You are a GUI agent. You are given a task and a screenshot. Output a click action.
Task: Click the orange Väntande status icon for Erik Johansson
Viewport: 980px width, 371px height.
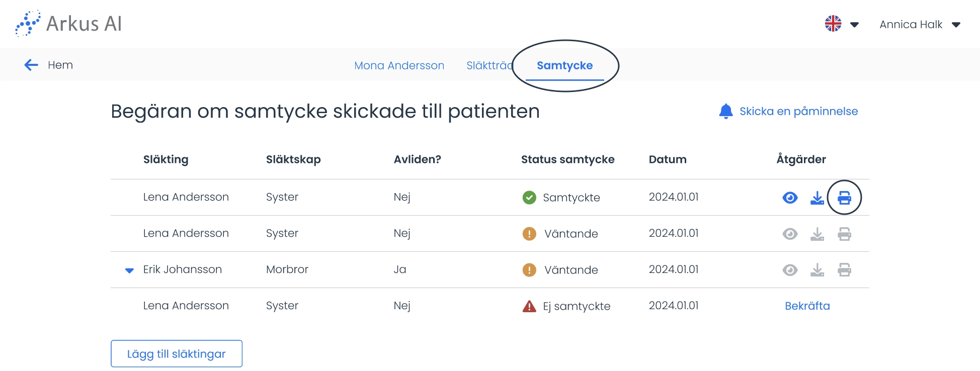(529, 270)
